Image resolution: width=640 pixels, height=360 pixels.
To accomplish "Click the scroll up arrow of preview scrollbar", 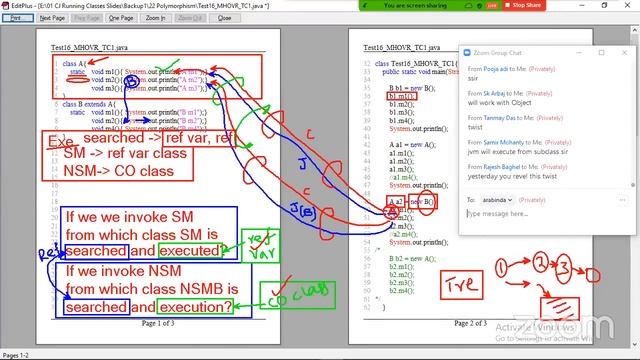I will (x=635, y=30).
